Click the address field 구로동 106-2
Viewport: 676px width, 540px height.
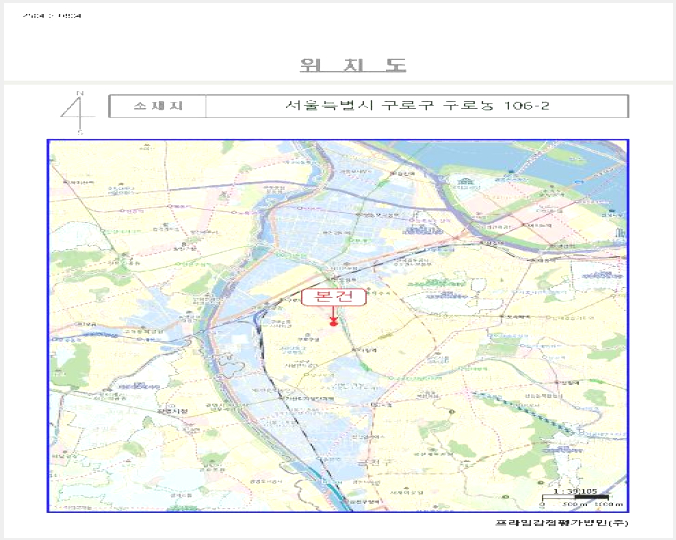[417, 106]
